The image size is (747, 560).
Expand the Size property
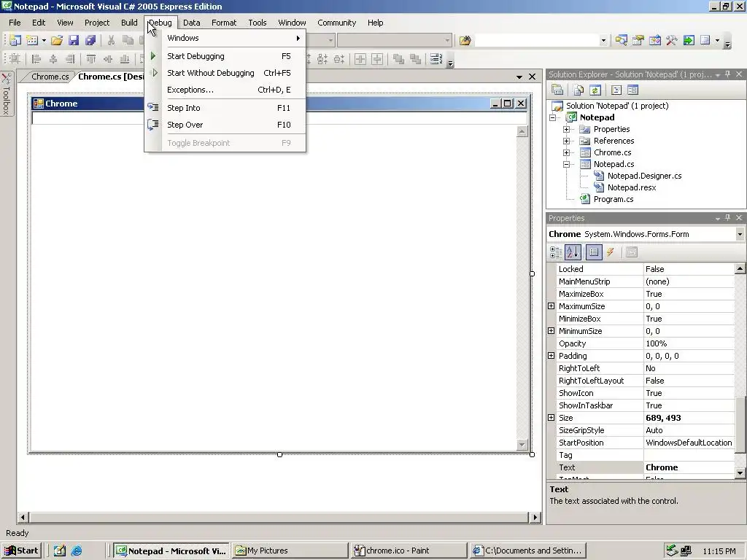(x=551, y=418)
